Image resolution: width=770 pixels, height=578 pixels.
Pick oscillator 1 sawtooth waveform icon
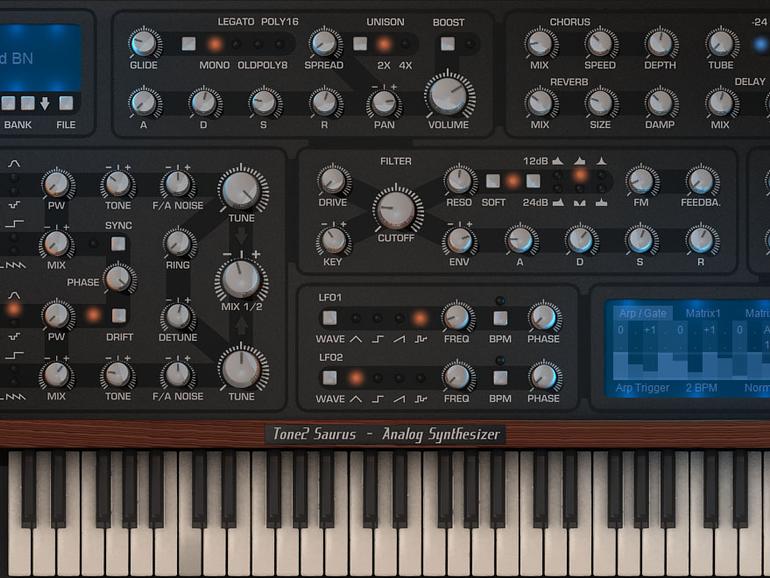[14, 265]
